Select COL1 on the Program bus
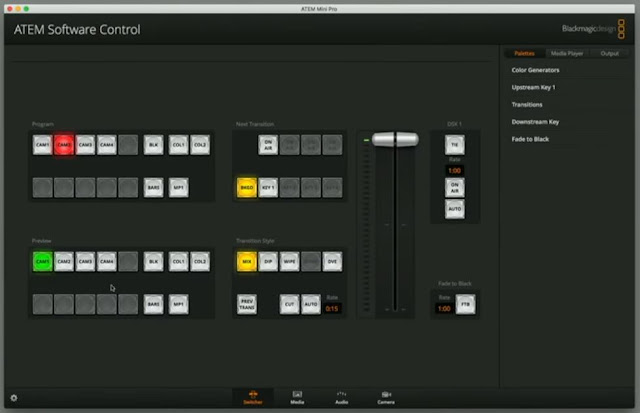Screen dimensions: 640x413 179,145
